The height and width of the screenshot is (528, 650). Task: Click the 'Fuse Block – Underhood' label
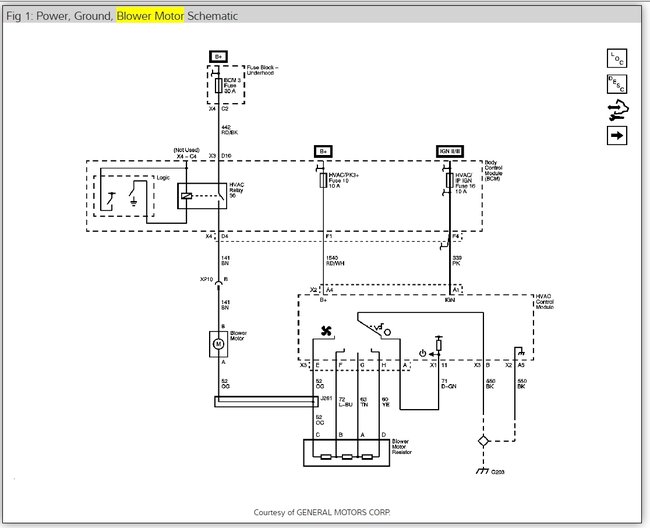262,70
